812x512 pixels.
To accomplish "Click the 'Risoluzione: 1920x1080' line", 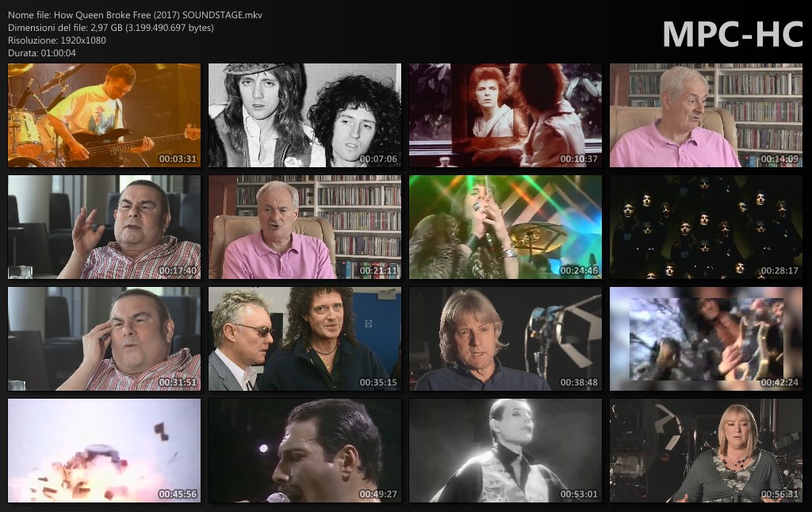I will pos(57,40).
